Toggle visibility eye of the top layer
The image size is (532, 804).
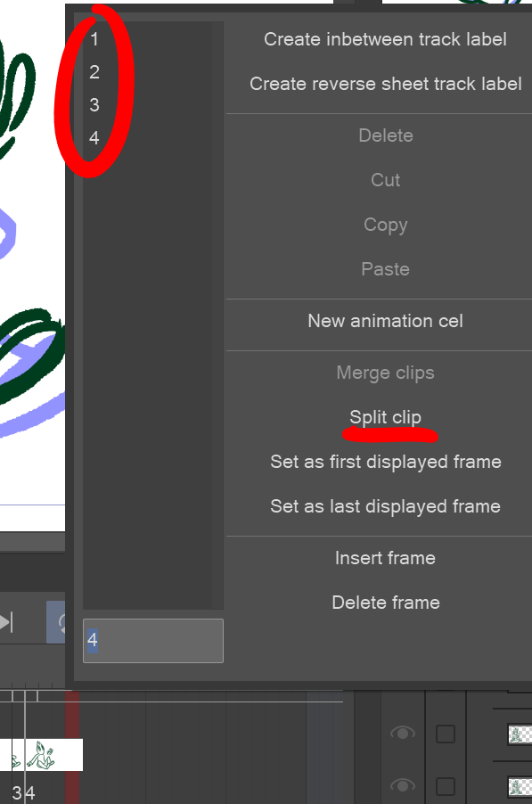(402, 733)
